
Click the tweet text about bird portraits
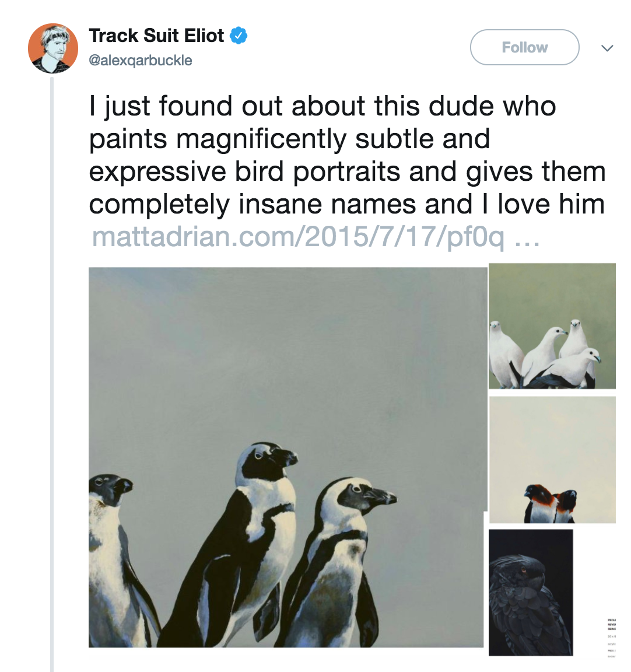[347, 155]
